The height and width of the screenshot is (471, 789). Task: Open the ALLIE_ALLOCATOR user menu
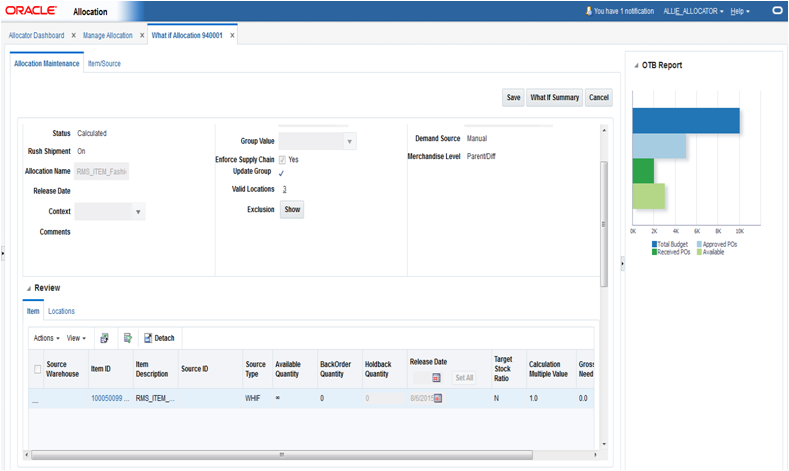click(693, 11)
